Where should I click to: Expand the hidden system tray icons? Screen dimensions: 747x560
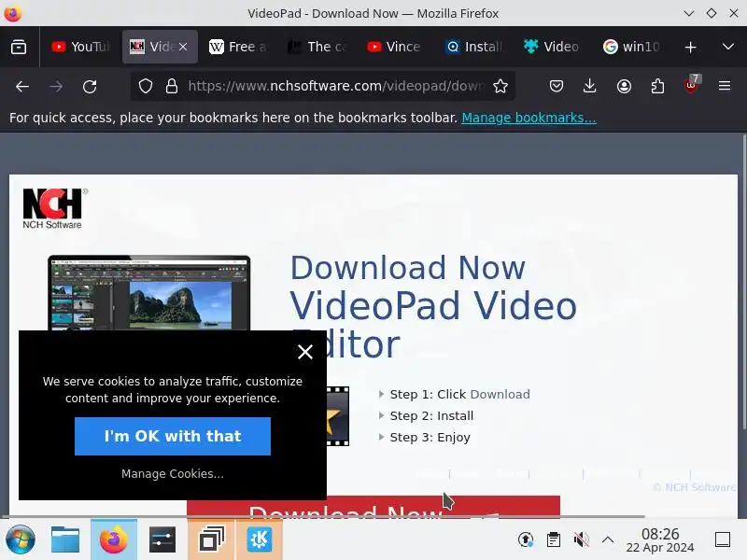pyautogui.click(x=608, y=539)
